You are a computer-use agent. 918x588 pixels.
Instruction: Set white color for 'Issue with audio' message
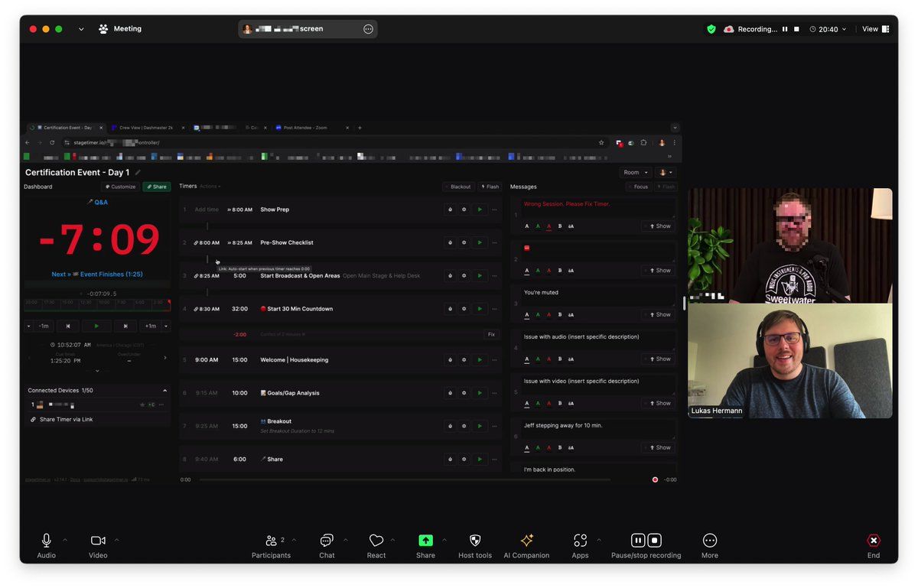click(527, 359)
